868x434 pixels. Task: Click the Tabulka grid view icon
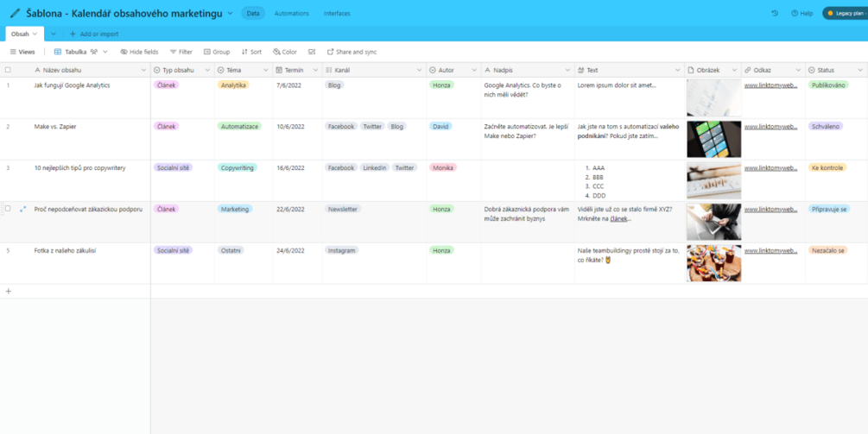coord(58,52)
